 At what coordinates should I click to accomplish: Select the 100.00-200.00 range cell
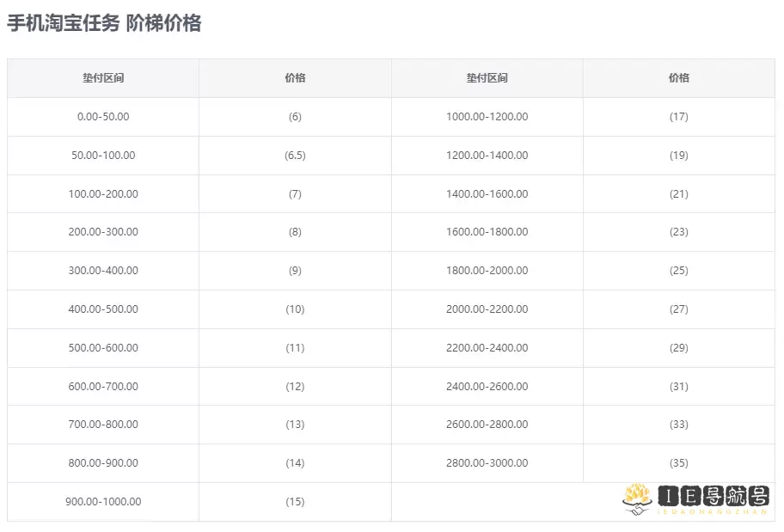coord(103,194)
